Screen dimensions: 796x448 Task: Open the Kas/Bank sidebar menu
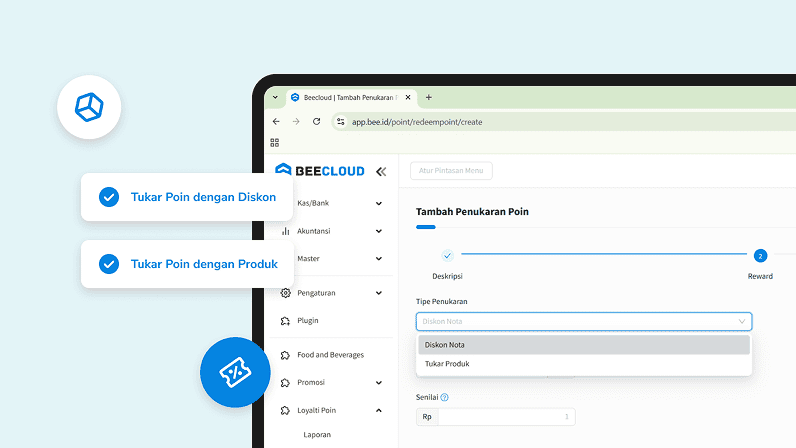click(313, 203)
